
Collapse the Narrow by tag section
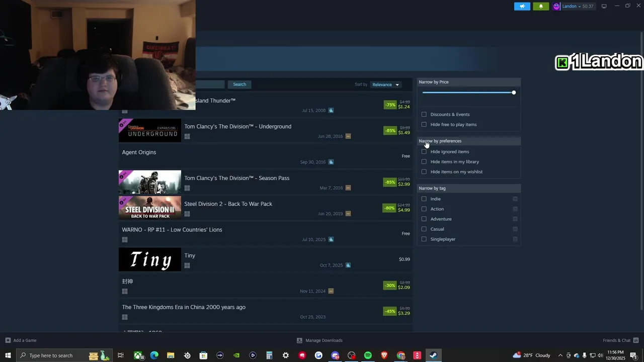click(x=469, y=188)
